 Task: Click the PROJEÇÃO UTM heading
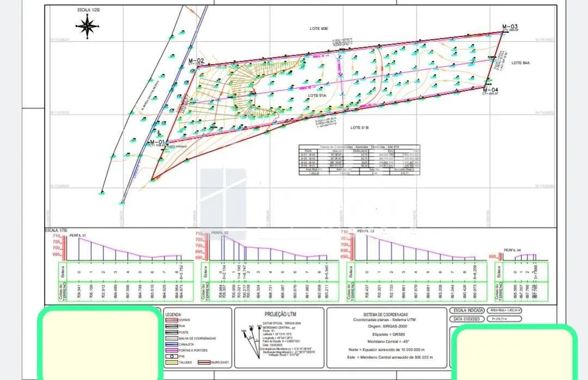tap(280, 314)
